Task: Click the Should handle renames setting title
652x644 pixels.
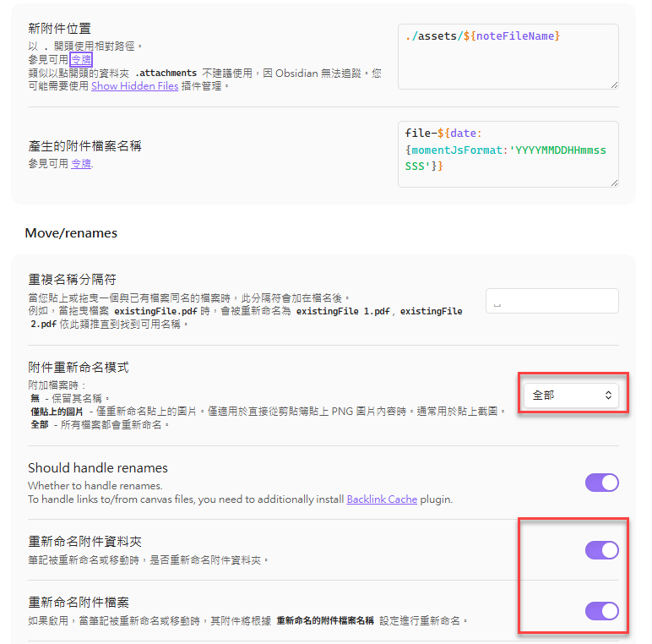Action: click(x=98, y=468)
